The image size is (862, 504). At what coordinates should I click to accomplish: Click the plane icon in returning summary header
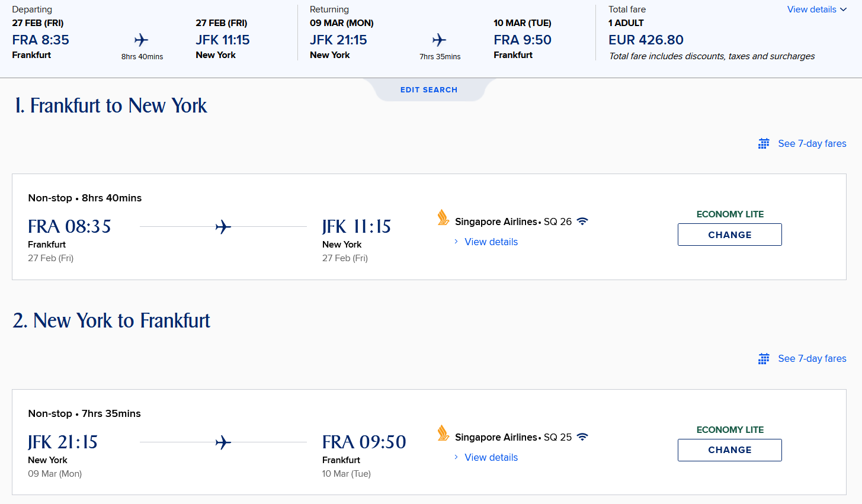[439, 40]
